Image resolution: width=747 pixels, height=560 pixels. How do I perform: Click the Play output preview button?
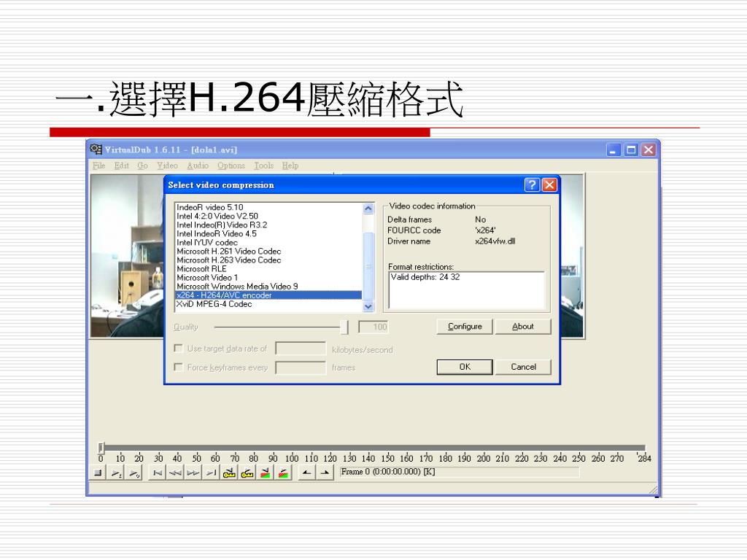point(134,472)
